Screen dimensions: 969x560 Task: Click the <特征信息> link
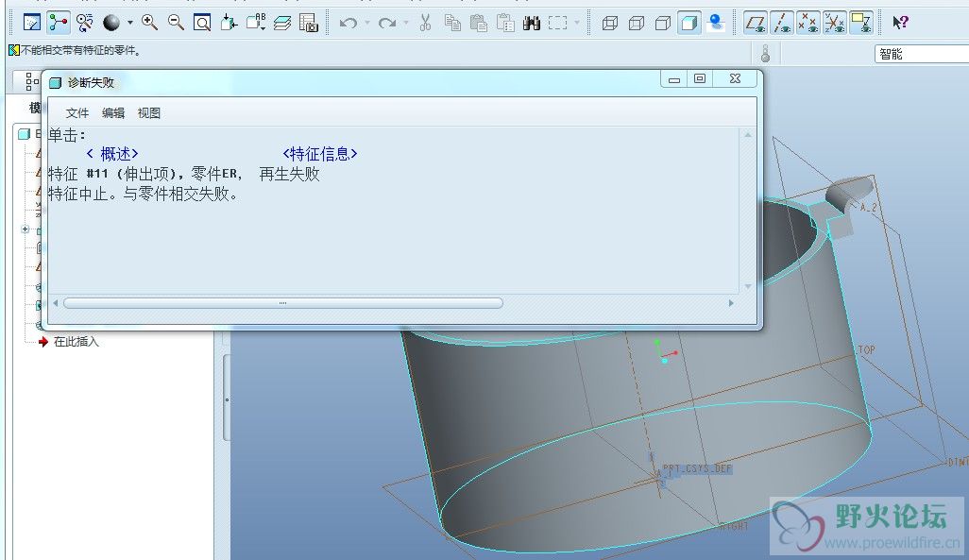[320, 154]
